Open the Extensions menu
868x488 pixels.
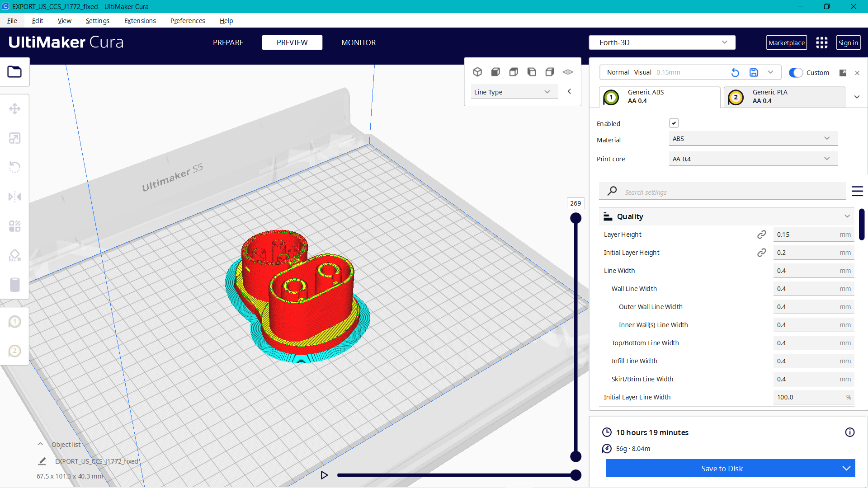[x=140, y=21]
